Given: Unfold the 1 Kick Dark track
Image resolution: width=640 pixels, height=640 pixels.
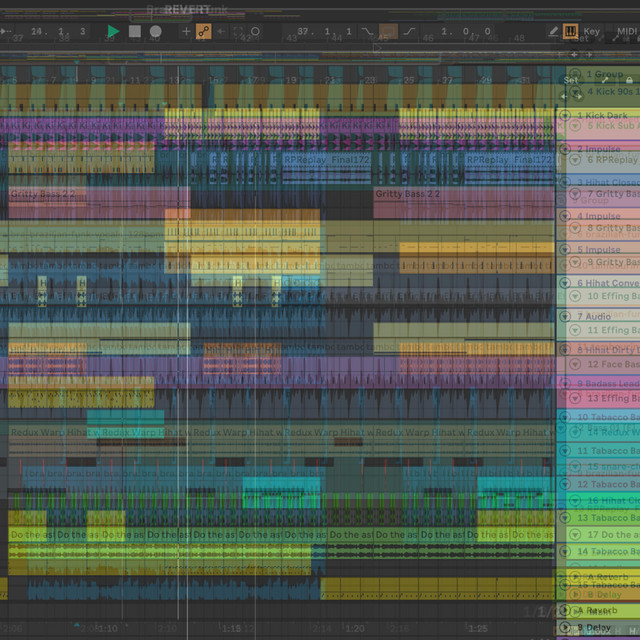Looking at the screenshot, I should 566,116.
